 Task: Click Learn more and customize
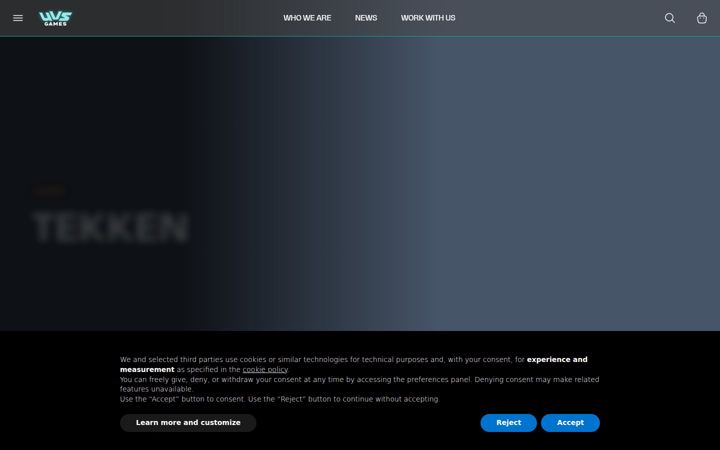(188, 422)
